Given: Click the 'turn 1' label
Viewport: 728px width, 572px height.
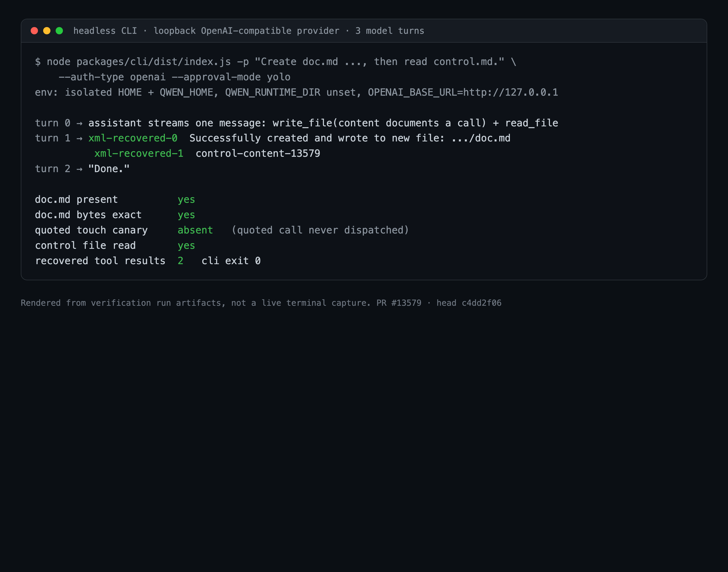Looking at the screenshot, I should pos(53,138).
